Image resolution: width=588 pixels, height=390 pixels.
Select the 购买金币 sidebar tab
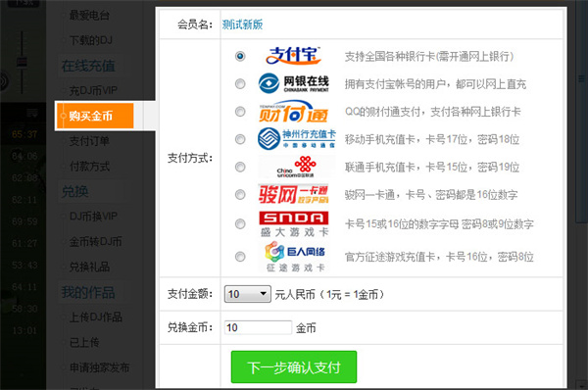click(x=95, y=116)
